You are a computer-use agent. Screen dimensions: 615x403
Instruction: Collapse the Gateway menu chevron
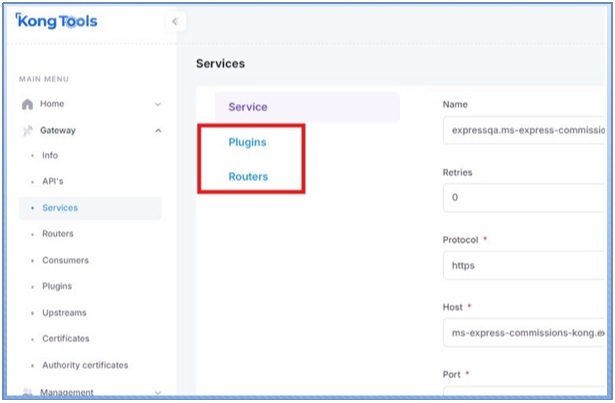coord(158,130)
